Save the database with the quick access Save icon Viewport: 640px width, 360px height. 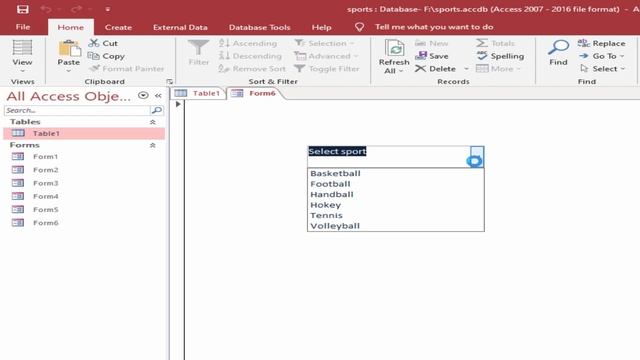point(22,9)
